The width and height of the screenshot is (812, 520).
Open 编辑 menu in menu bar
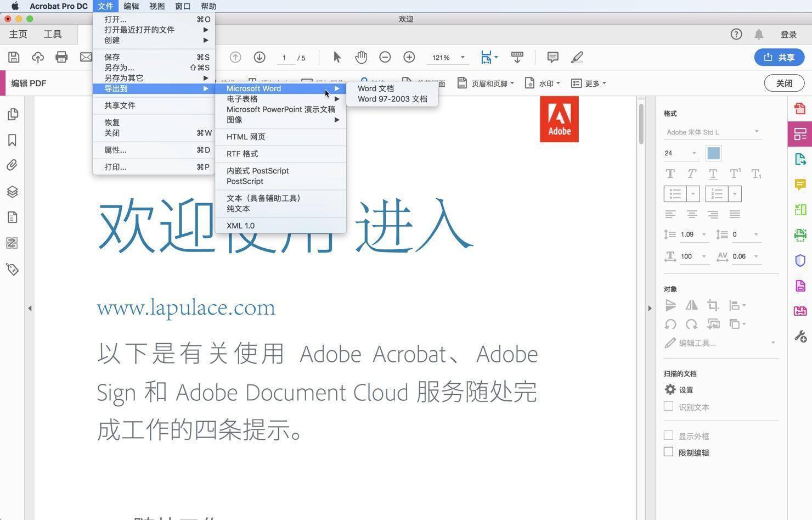tap(131, 6)
